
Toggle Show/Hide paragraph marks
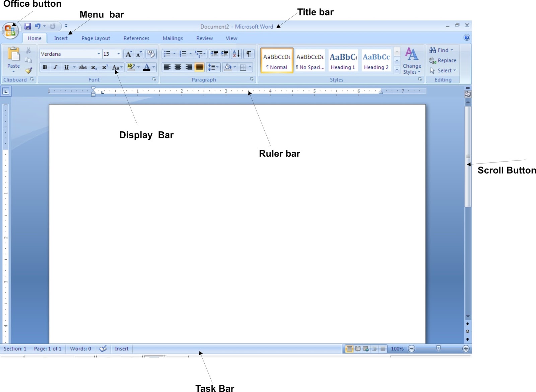249,54
